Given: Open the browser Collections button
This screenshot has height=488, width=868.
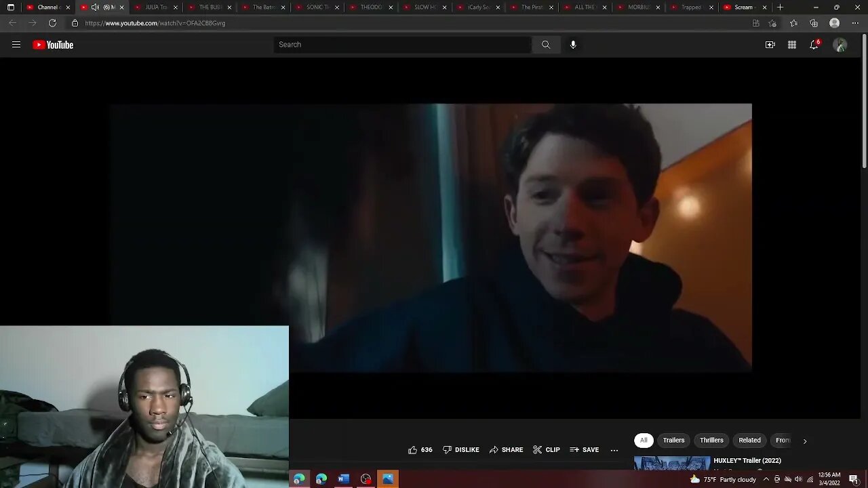Looking at the screenshot, I should tap(814, 23).
